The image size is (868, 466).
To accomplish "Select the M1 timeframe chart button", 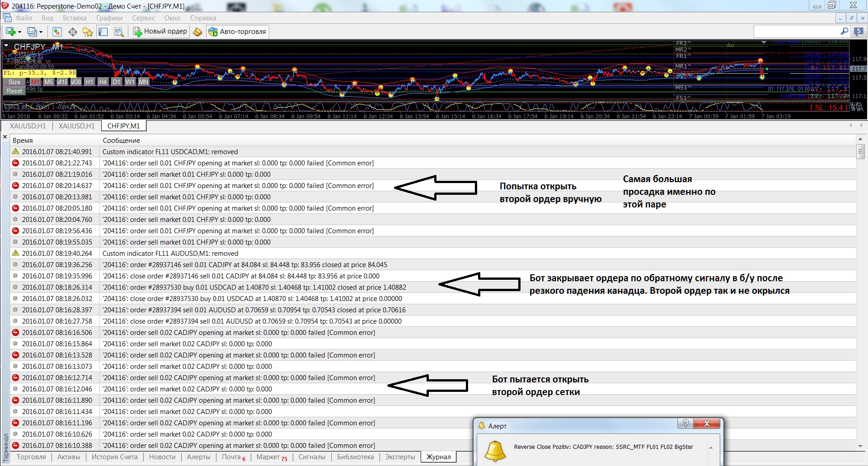I will [35, 82].
